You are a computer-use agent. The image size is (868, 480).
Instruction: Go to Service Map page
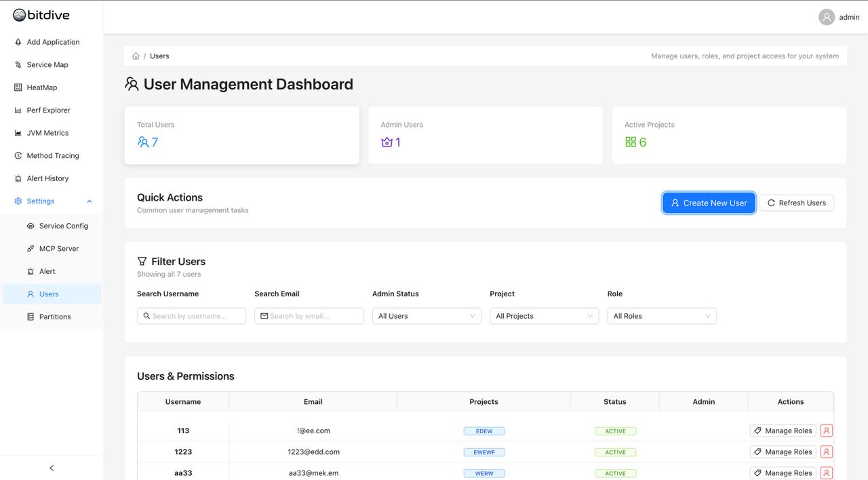[x=52, y=64]
